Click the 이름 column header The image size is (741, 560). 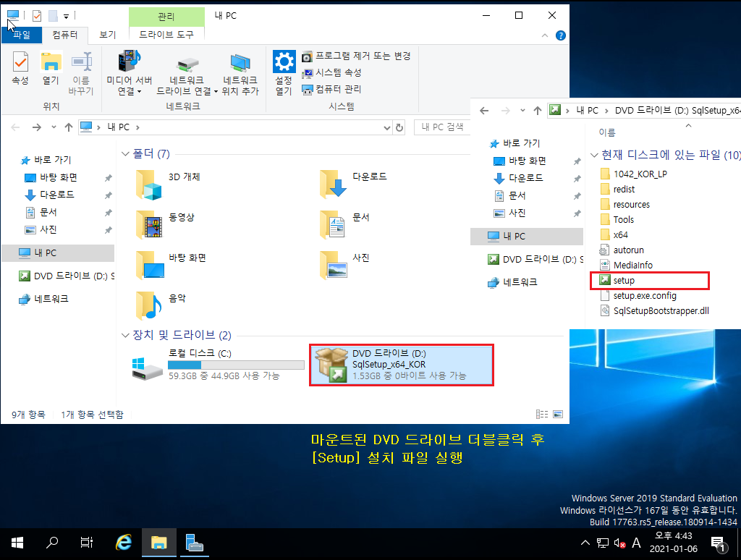click(607, 133)
